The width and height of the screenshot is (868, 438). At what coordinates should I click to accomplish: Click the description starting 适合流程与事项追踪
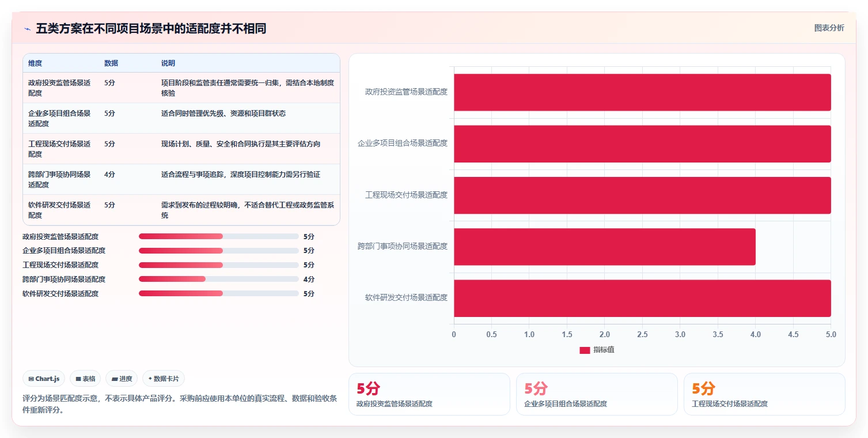tap(241, 175)
